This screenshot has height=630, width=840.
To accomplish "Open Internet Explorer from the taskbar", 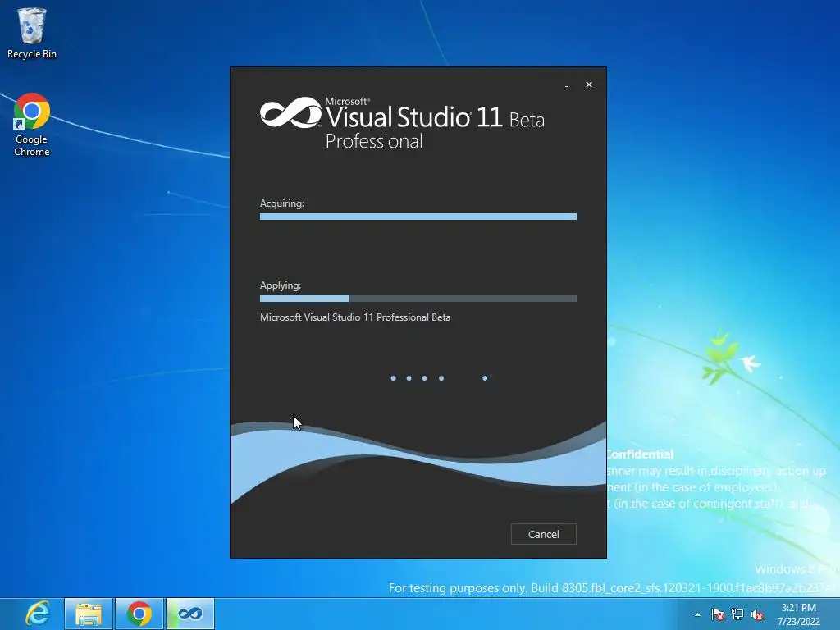I will pos(37,614).
